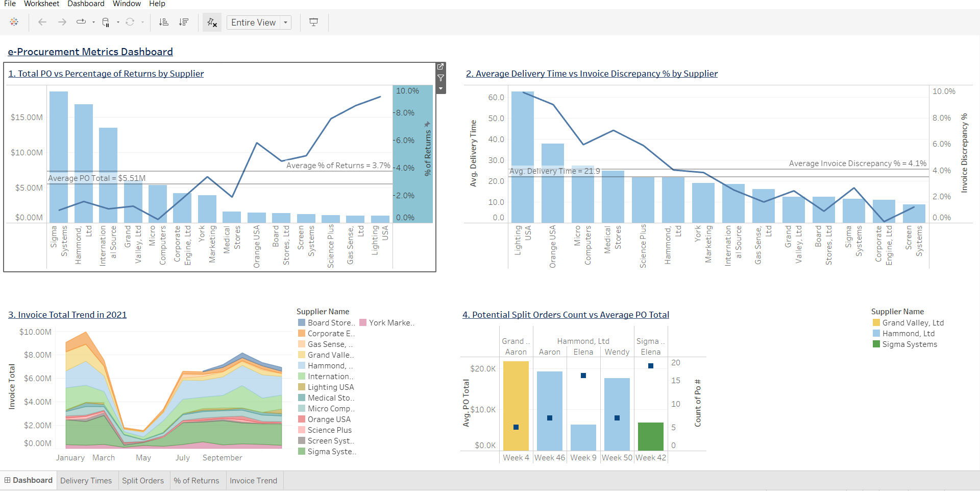Click the 'September' axis label in chart 3

pyautogui.click(x=223, y=458)
